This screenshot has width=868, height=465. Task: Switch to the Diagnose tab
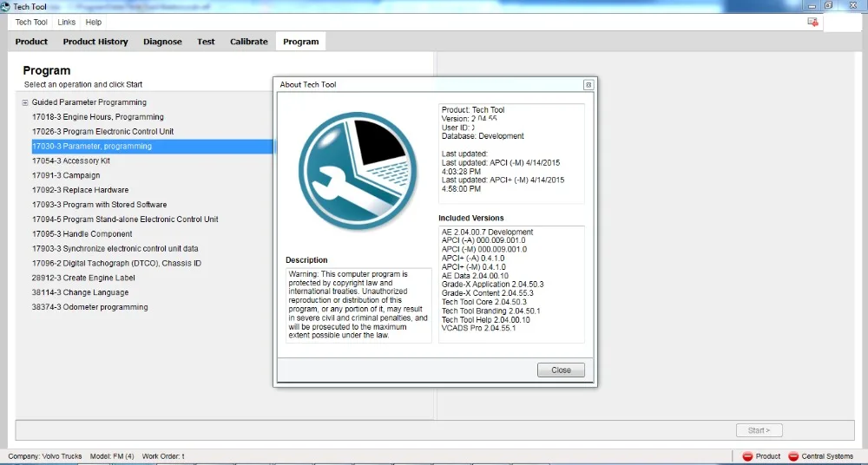[x=162, y=42]
